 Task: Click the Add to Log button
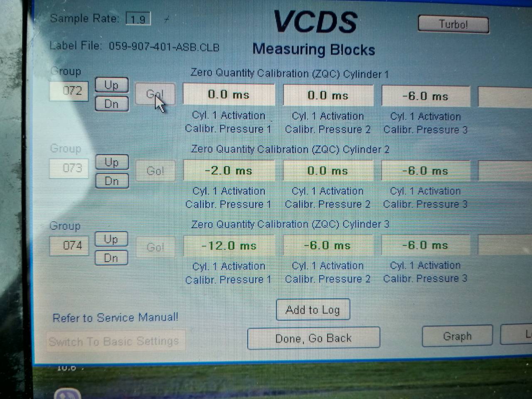coord(313,310)
